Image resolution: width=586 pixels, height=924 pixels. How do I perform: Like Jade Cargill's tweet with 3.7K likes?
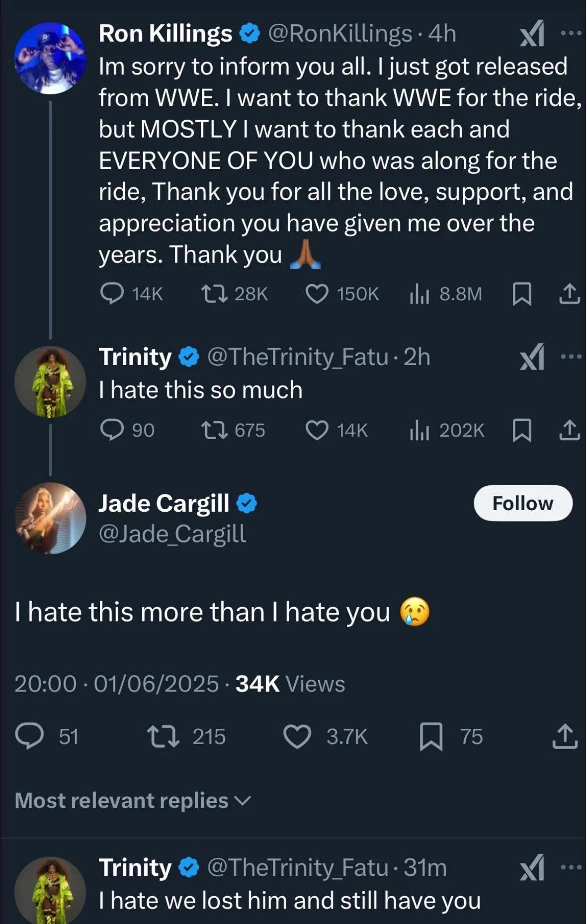pos(297,736)
